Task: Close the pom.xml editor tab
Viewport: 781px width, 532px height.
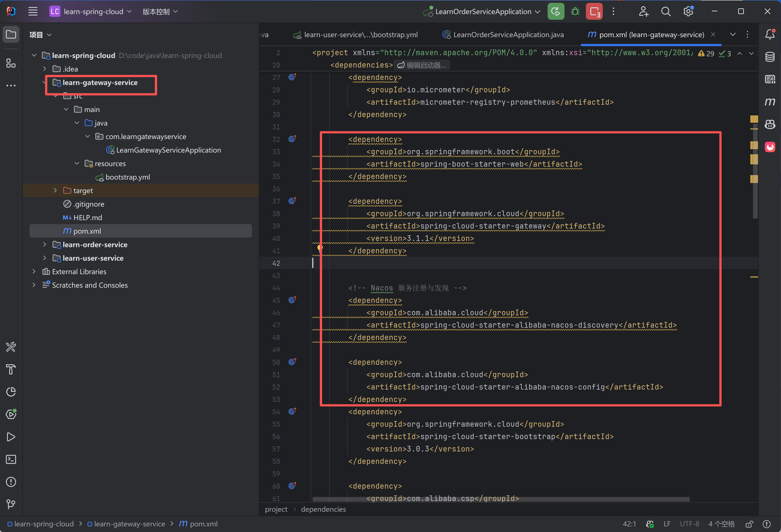Action: (x=713, y=34)
